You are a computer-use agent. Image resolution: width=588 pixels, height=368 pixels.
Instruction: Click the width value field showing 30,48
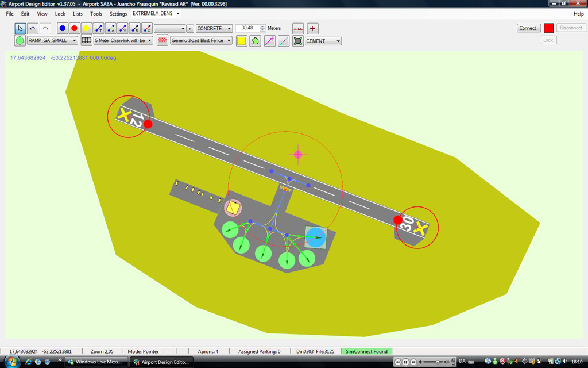pyautogui.click(x=247, y=28)
